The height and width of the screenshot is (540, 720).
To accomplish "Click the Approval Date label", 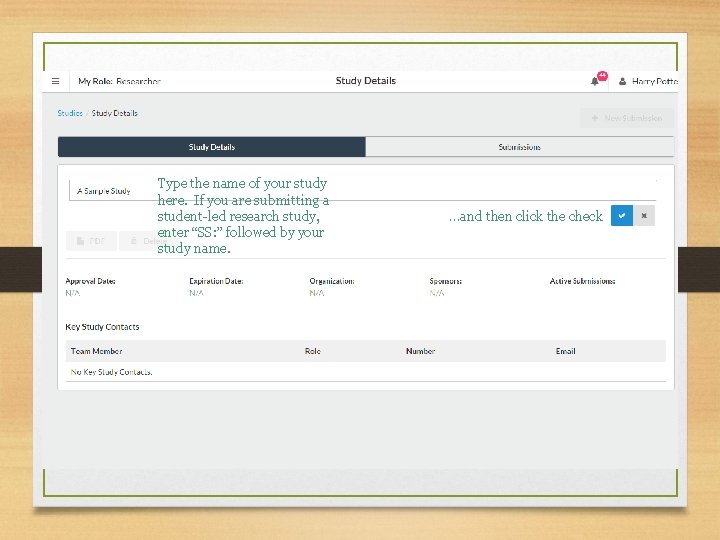I will (90, 281).
